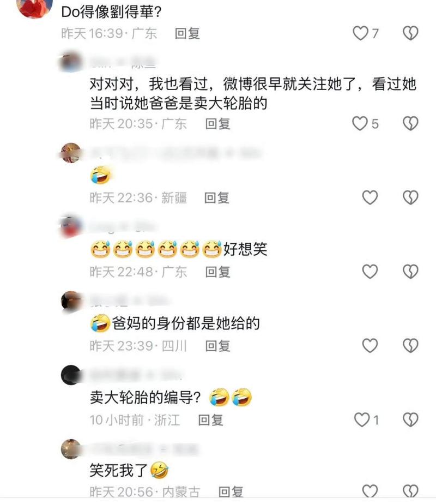Reply to the 23:39 四川 comment
436x504 pixels.
coord(217,346)
